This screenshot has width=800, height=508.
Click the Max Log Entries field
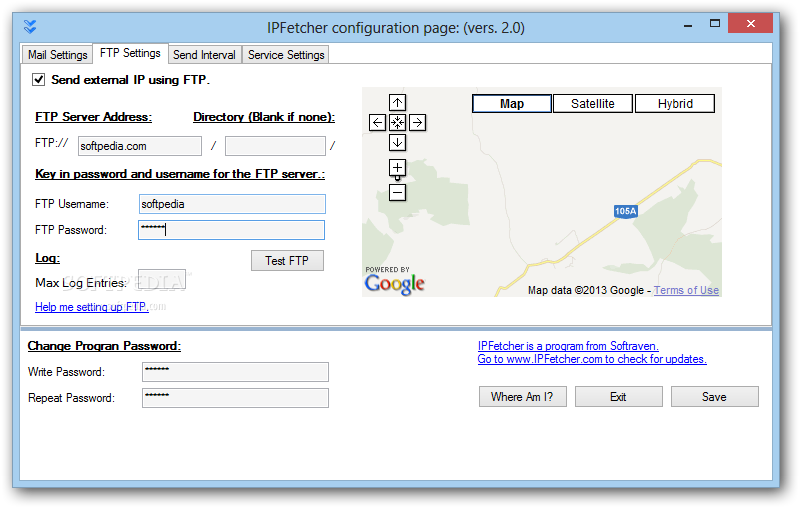tap(162, 279)
